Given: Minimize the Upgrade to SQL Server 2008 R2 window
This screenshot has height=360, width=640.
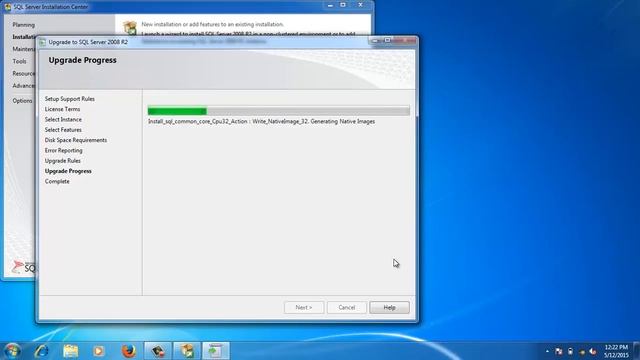Looking at the screenshot, I should click(x=375, y=40).
